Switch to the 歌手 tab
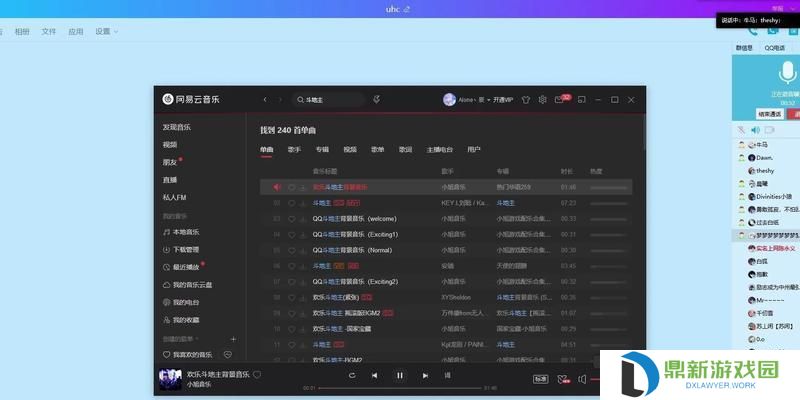The width and height of the screenshot is (800, 400). (x=294, y=149)
